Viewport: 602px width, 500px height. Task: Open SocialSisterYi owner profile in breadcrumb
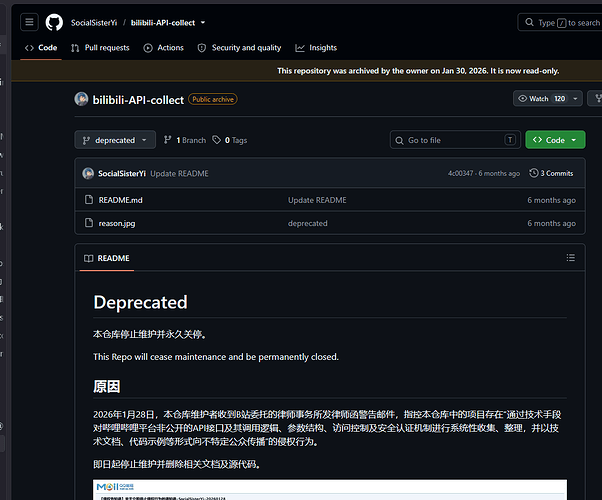[x=94, y=23]
